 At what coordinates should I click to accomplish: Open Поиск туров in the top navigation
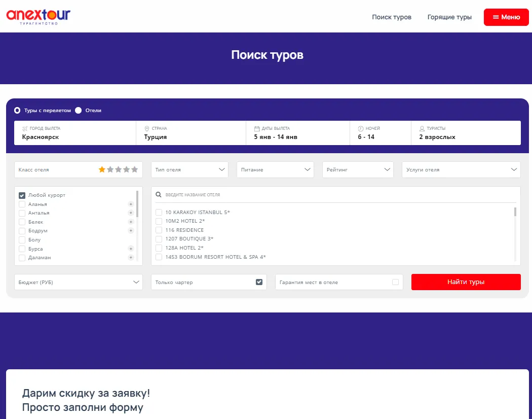point(392,17)
